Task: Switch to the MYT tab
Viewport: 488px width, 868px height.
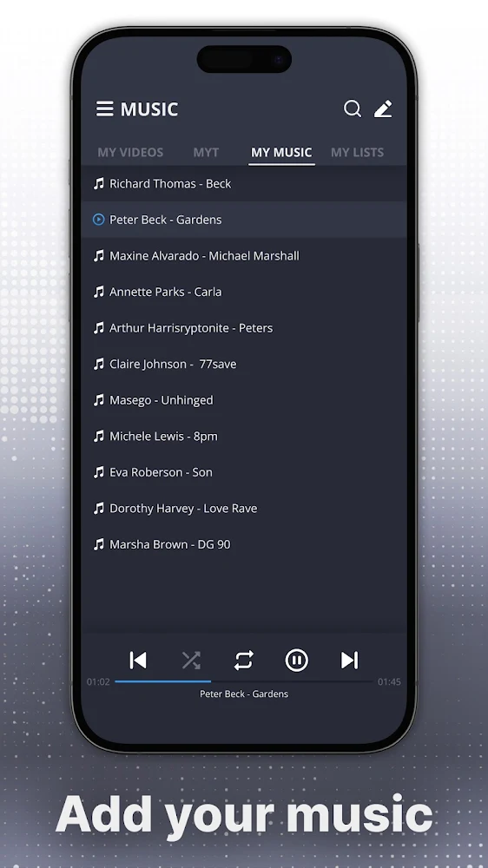Action: 206,152
